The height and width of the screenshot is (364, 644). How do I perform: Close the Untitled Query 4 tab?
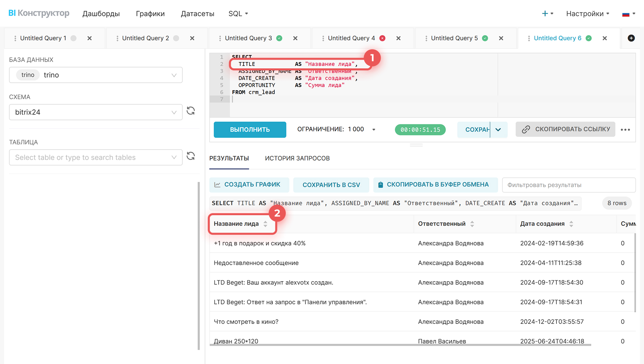tap(398, 38)
